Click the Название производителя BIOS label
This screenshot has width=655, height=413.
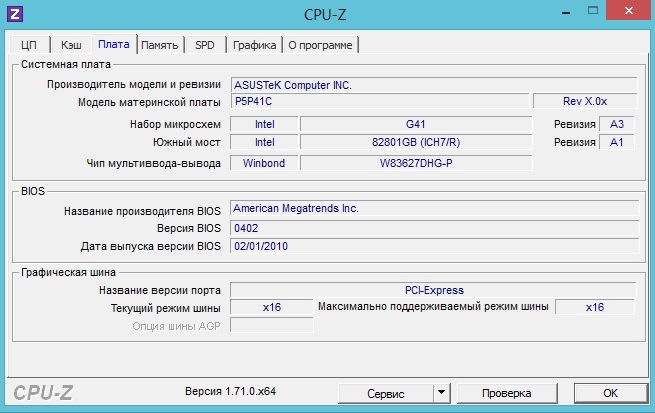[142, 211]
